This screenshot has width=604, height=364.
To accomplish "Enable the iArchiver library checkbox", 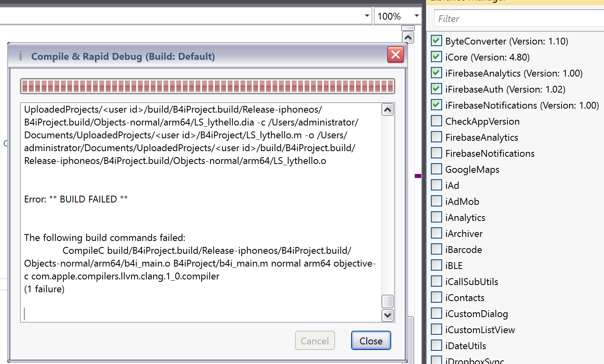I will pyautogui.click(x=436, y=233).
